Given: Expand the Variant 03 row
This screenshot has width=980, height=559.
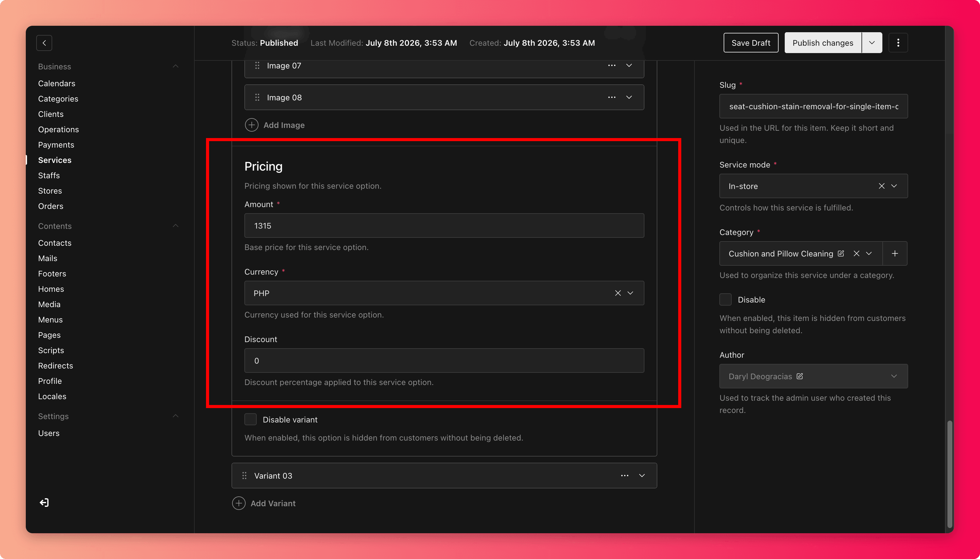Looking at the screenshot, I should (642, 476).
